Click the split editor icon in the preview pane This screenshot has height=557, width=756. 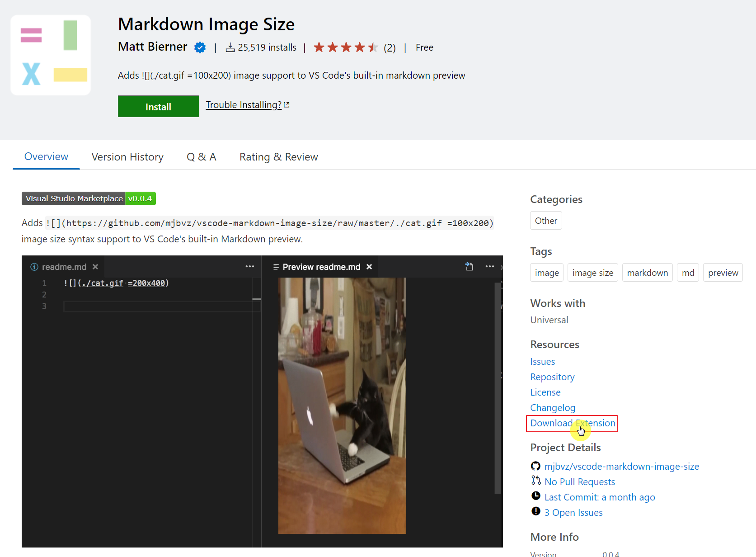tap(469, 266)
